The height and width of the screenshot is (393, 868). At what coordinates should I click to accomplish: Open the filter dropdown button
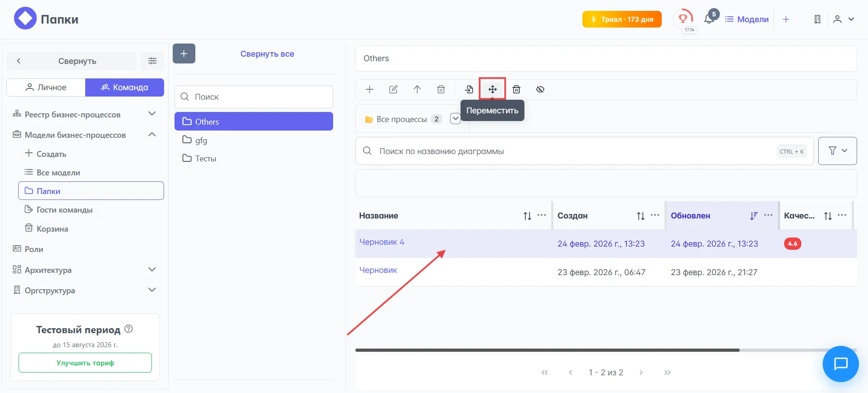[x=837, y=151]
